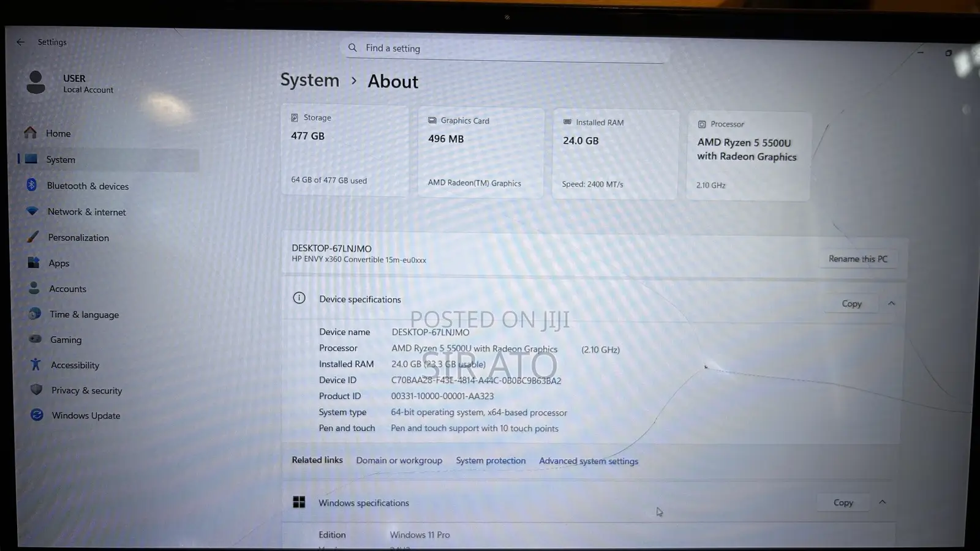
Task: Click the user profile avatar icon
Action: [36, 82]
